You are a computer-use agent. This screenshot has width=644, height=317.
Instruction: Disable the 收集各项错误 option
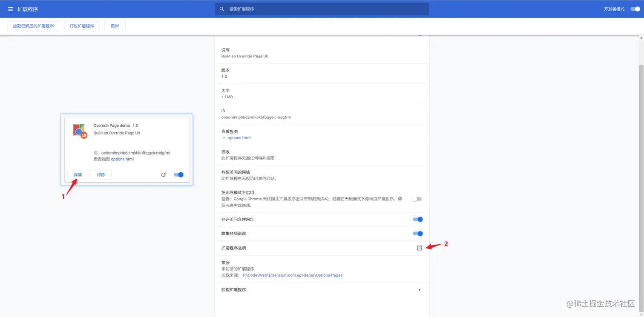[x=417, y=233]
